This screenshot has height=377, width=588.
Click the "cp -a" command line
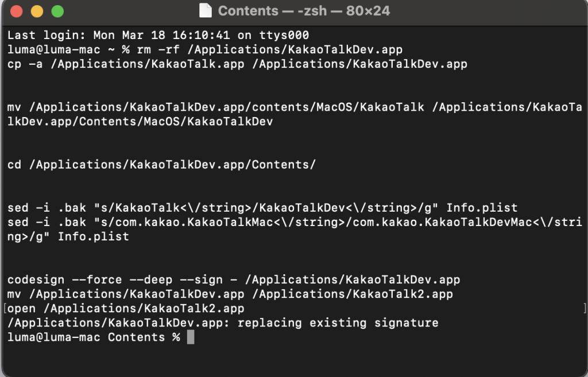point(237,64)
